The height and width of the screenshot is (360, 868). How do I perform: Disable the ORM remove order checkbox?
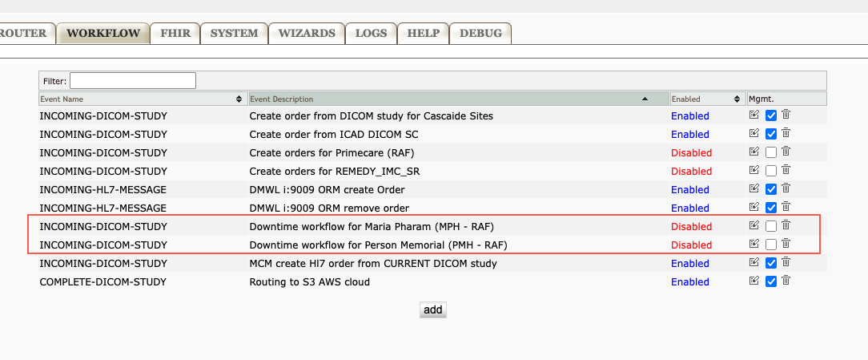coord(770,208)
